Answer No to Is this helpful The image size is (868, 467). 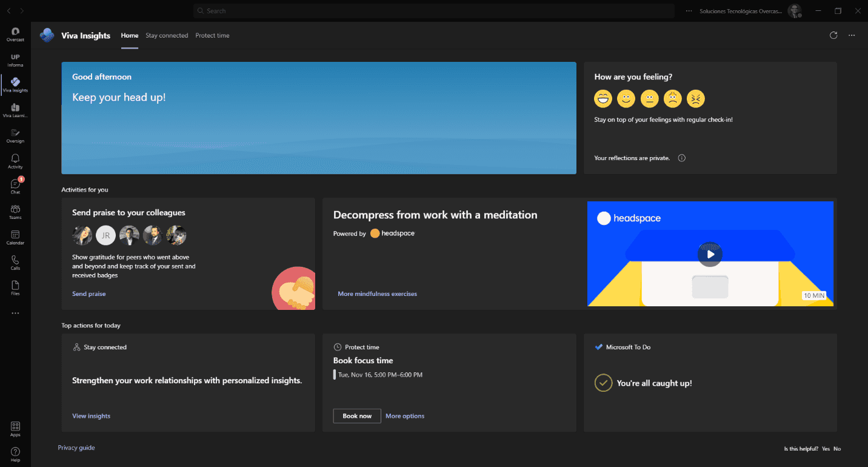[x=837, y=449]
